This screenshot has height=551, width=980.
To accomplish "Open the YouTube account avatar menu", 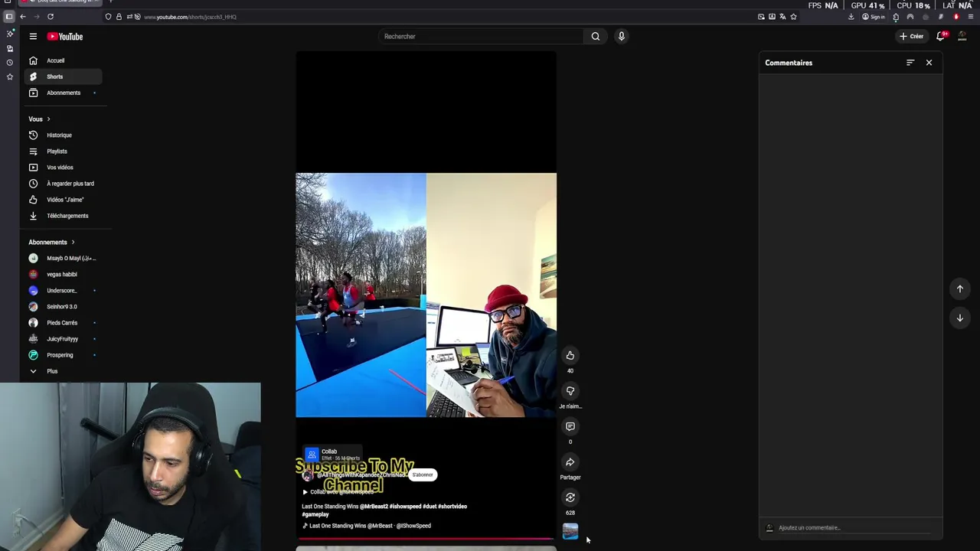I will 962,36.
